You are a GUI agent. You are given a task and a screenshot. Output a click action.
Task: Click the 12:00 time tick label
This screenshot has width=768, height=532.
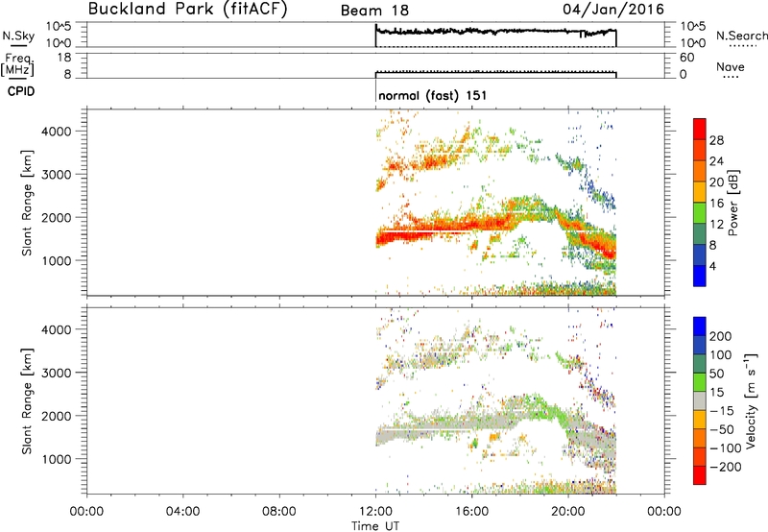click(375, 512)
